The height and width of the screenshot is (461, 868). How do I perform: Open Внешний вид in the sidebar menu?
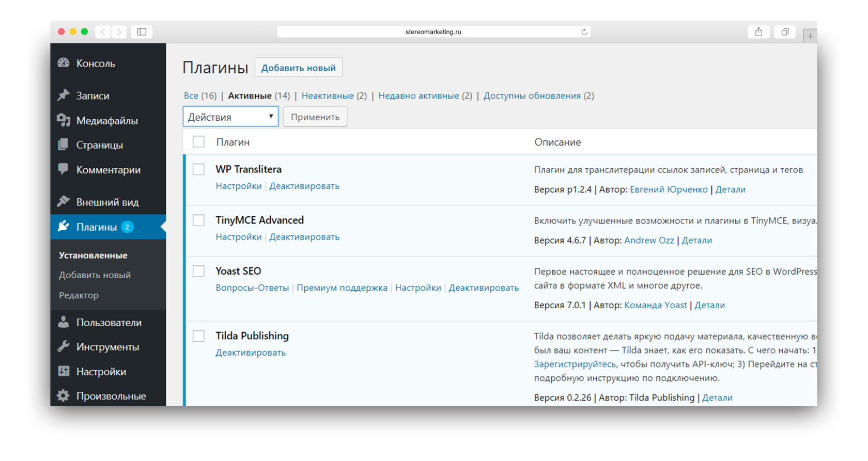coord(107,202)
